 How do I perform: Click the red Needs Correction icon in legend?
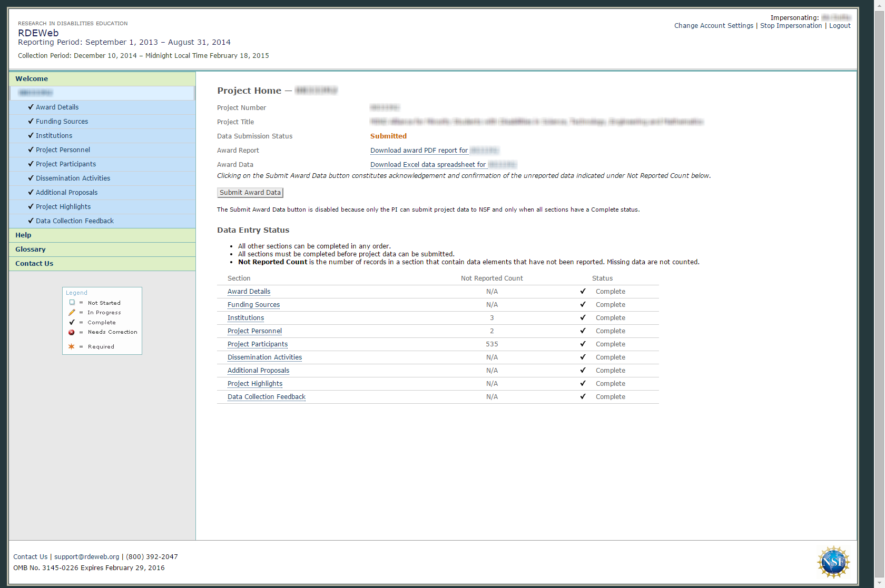tap(72, 332)
